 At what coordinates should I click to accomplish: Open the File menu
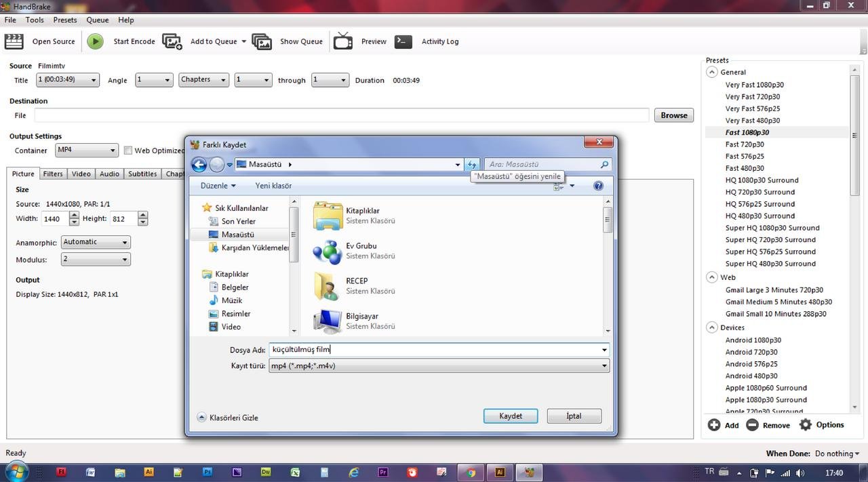[x=10, y=20]
